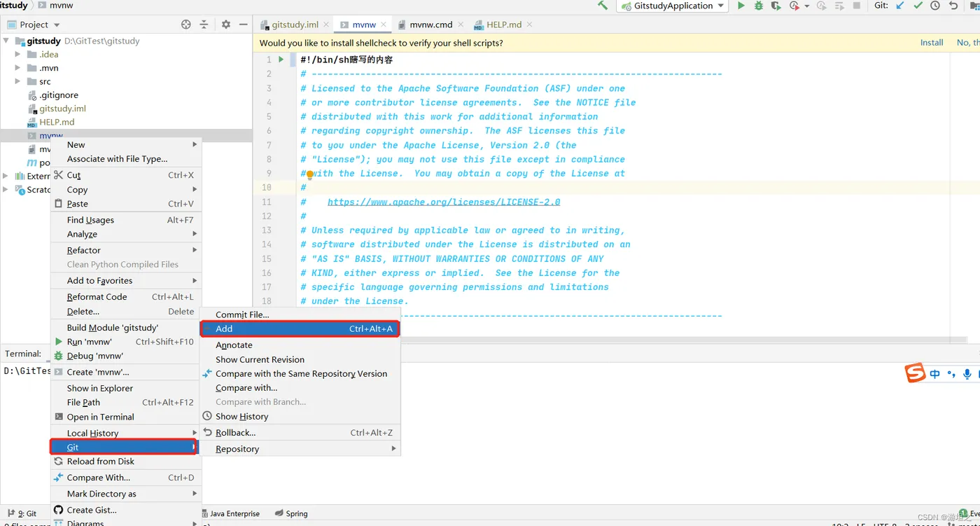Select Show in Explorer menu item
The image size is (980, 526).
click(x=126, y=388)
